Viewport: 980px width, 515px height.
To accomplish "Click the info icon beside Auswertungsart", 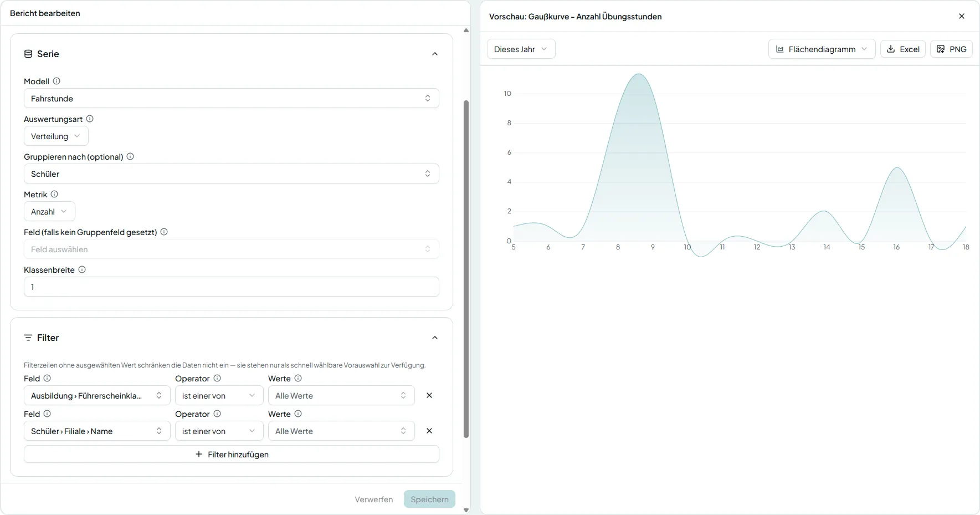I will (x=90, y=119).
